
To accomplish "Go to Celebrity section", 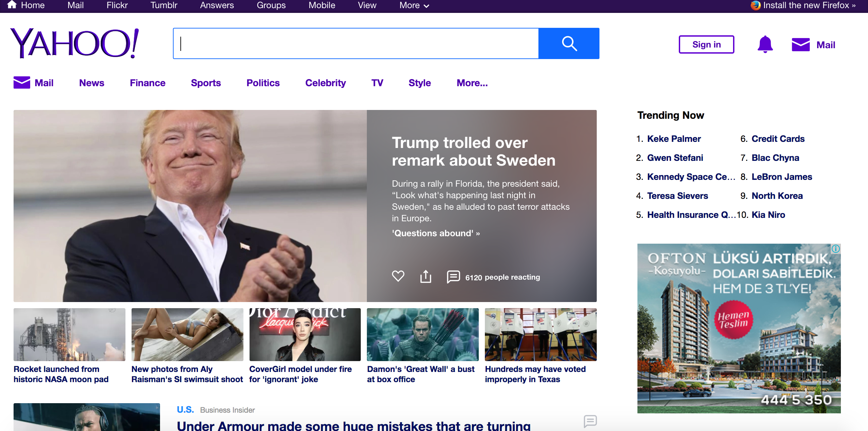I will click(325, 83).
